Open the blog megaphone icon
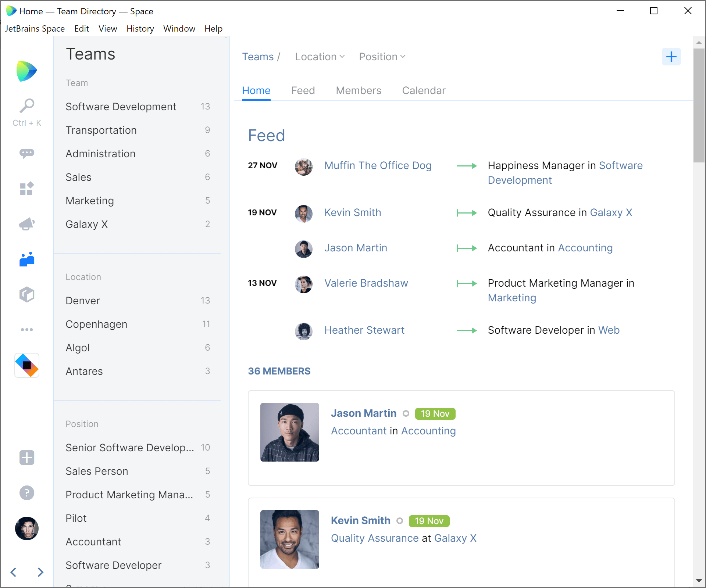Image resolution: width=706 pixels, height=588 pixels. [x=27, y=224]
